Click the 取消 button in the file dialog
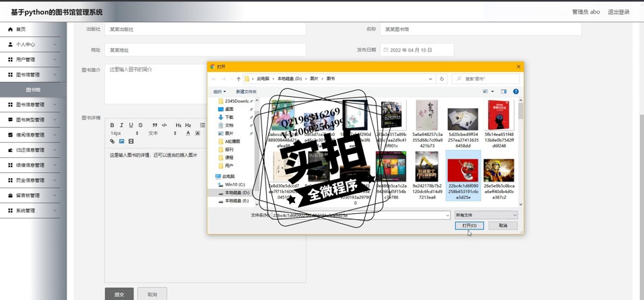Viewport: 644px width, 300px height. click(503, 226)
